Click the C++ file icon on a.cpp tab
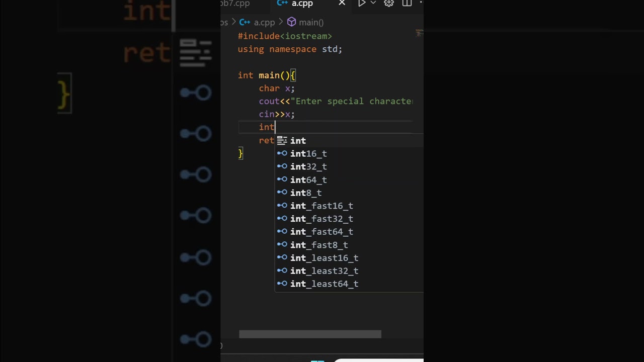The image size is (644, 362). tap(282, 4)
